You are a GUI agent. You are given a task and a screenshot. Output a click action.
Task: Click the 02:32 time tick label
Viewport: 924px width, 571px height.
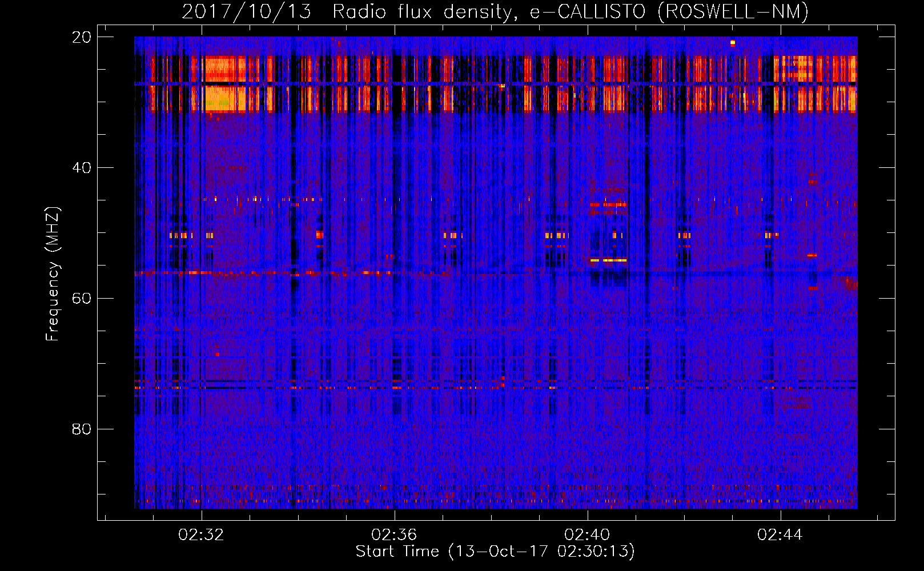click(201, 535)
